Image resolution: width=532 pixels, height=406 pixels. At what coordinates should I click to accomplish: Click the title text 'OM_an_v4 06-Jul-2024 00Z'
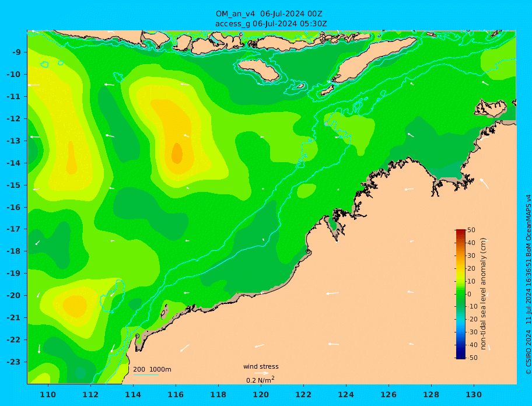pos(269,14)
